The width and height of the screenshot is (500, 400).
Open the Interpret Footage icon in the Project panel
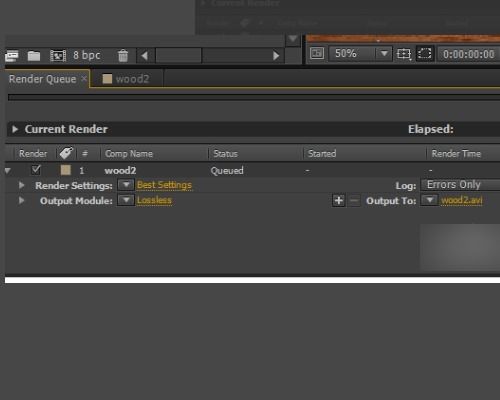click(x=12, y=56)
